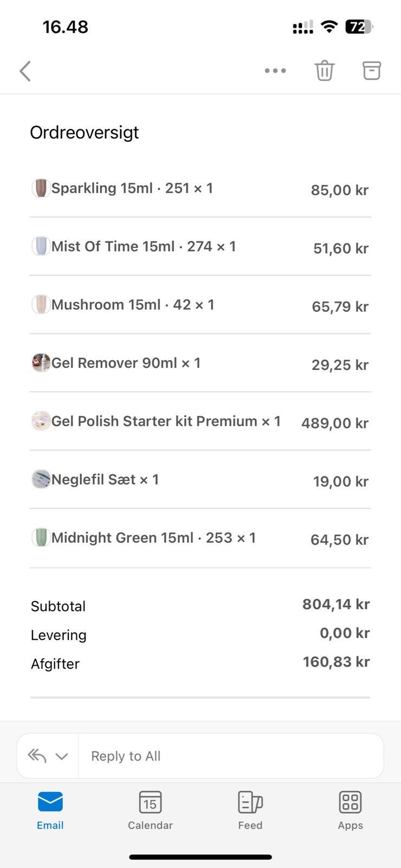
Task: Tap the back arrow to leave email
Action: 25,71
